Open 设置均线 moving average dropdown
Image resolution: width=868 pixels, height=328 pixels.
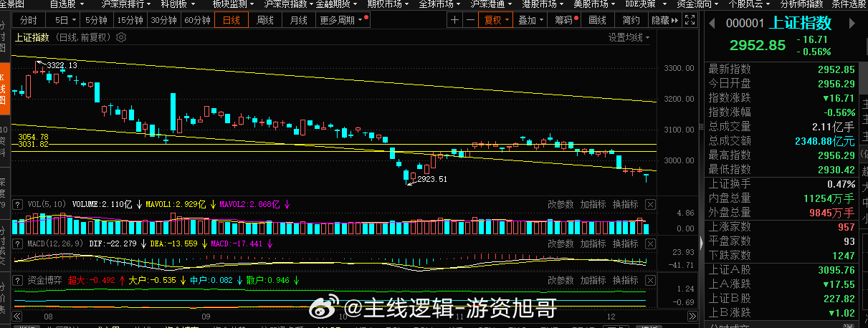coord(629,37)
